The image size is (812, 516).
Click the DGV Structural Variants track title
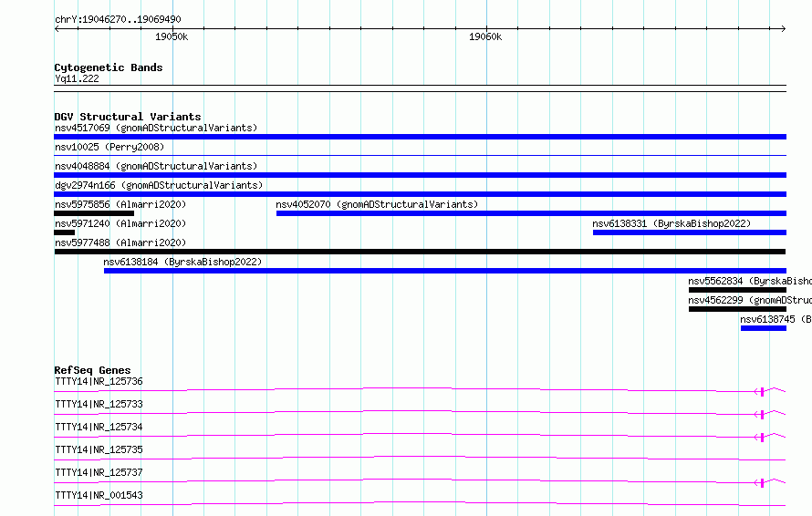(x=128, y=117)
